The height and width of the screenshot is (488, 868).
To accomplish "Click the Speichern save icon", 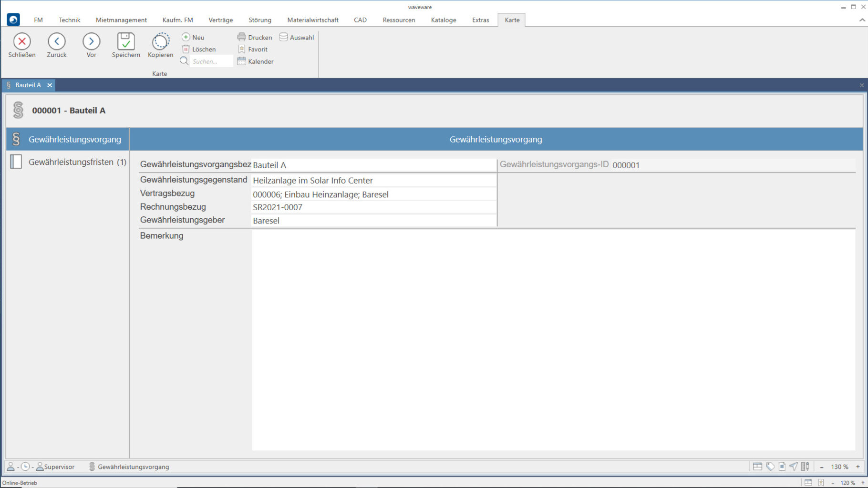I will (x=126, y=42).
